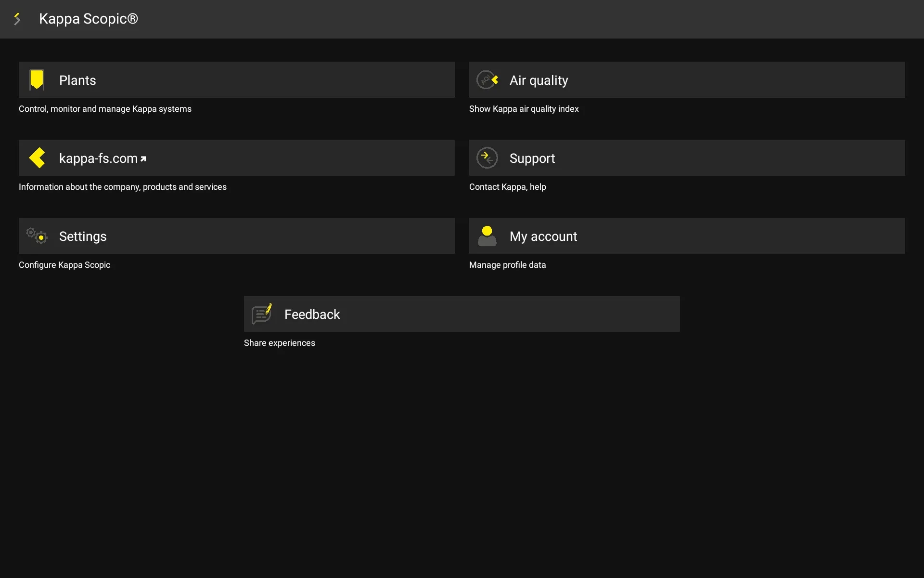Click the My account person icon
Viewport: 924px width, 578px height.
pyautogui.click(x=487, y=236)
